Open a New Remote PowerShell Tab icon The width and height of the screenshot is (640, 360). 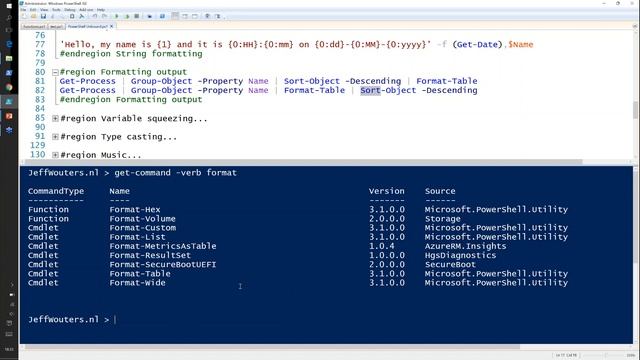tap(150, 16)
